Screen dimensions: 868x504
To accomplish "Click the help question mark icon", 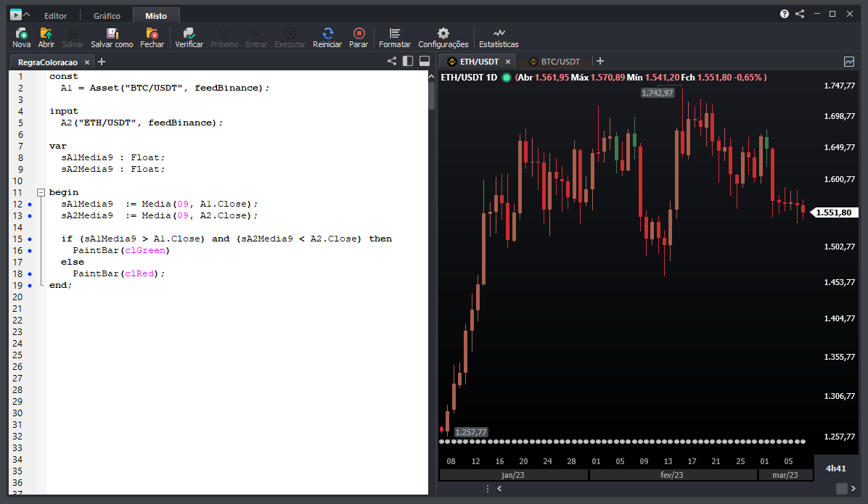I will point(785,14).
